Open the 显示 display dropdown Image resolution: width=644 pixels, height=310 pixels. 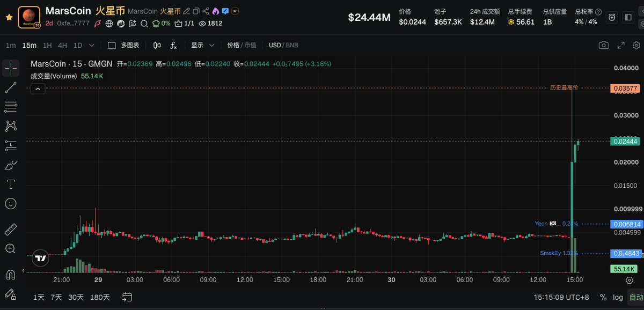203,45
